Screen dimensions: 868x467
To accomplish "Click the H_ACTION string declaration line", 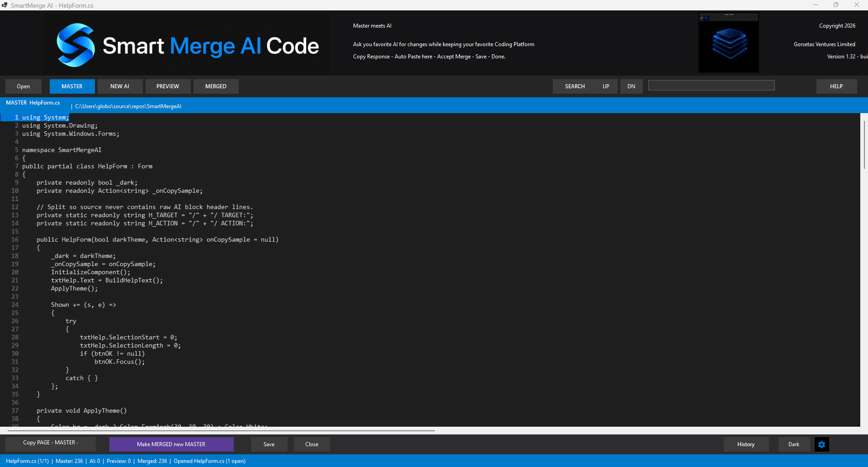I will tap(145, 224).
